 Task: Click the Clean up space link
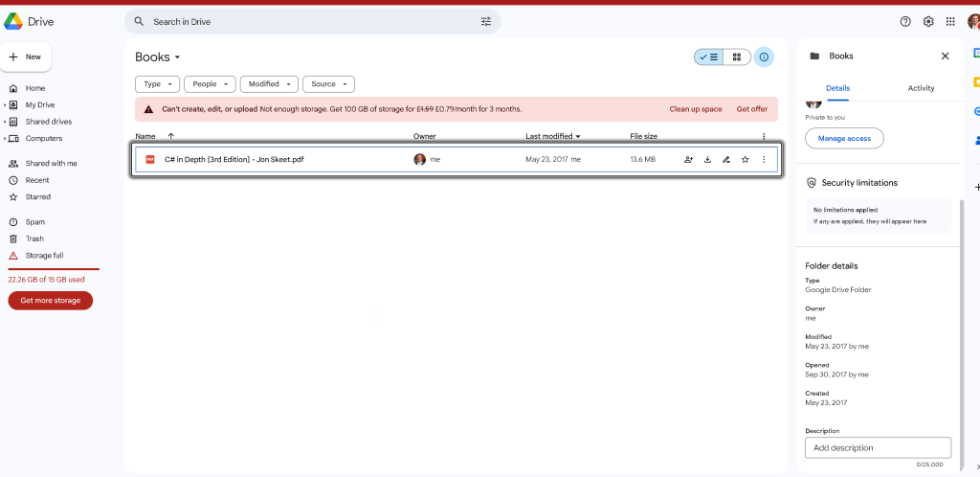[696, 109]
